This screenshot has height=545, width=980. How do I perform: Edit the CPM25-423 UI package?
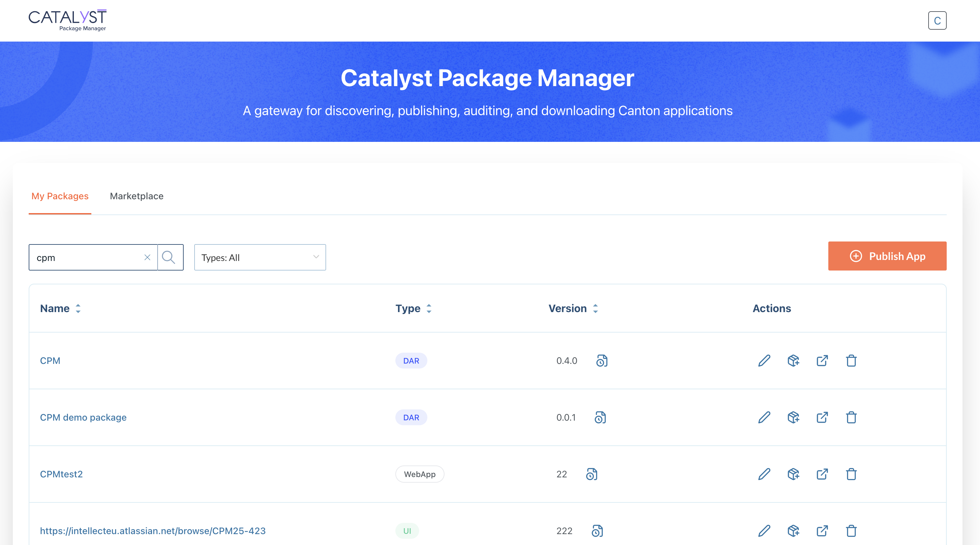coord(764,531)
